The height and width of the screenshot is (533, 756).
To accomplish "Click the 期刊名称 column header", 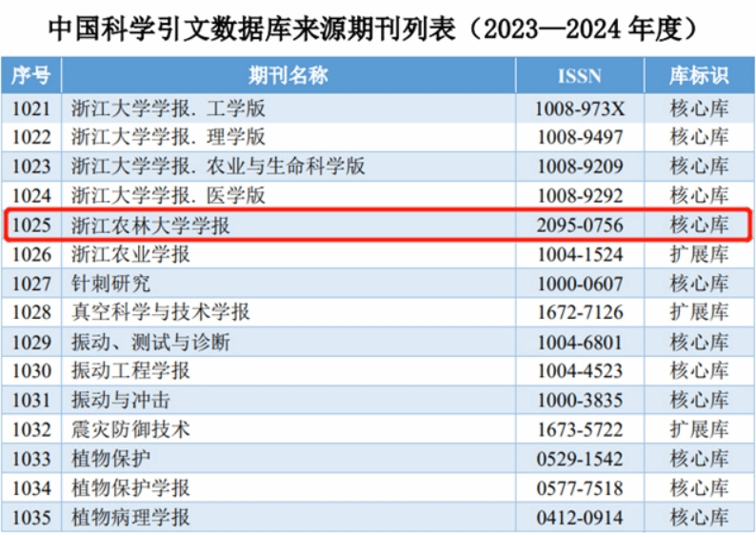I will [x=288, y=75].
